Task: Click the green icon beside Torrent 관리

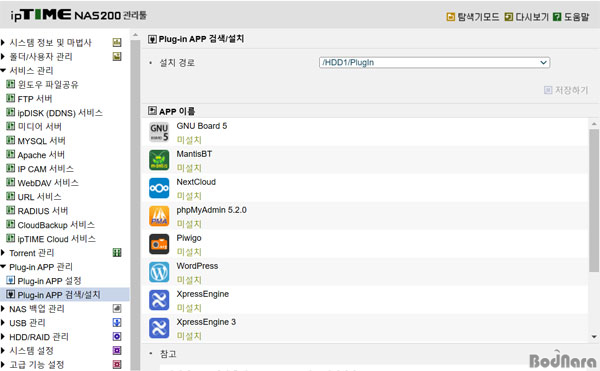Action: point(117,252)
